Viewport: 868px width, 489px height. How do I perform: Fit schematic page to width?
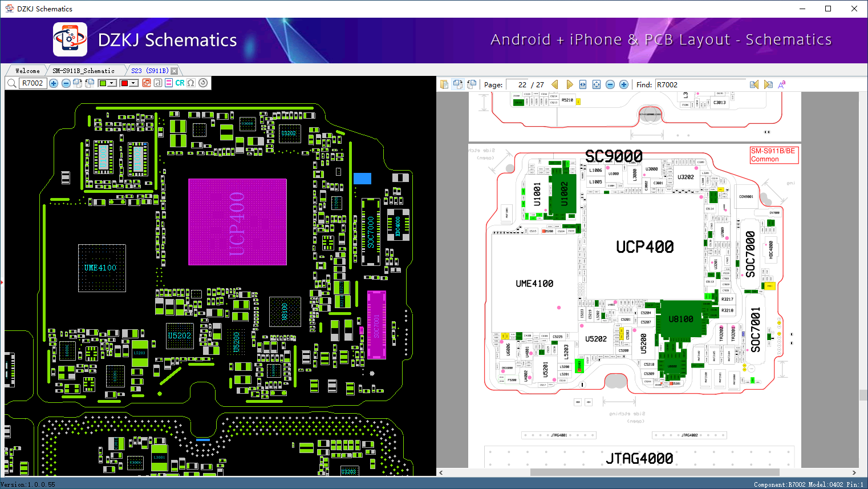[x=583, y=84]
